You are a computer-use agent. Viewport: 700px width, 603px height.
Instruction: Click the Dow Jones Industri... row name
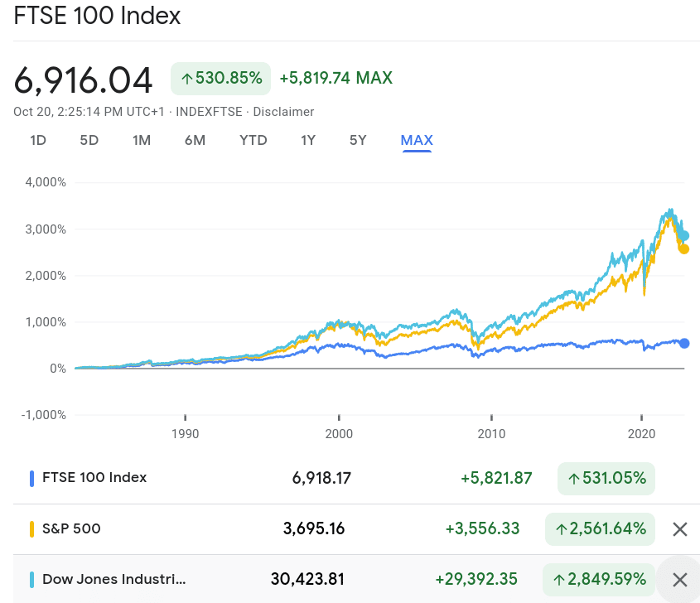[113, 579]
